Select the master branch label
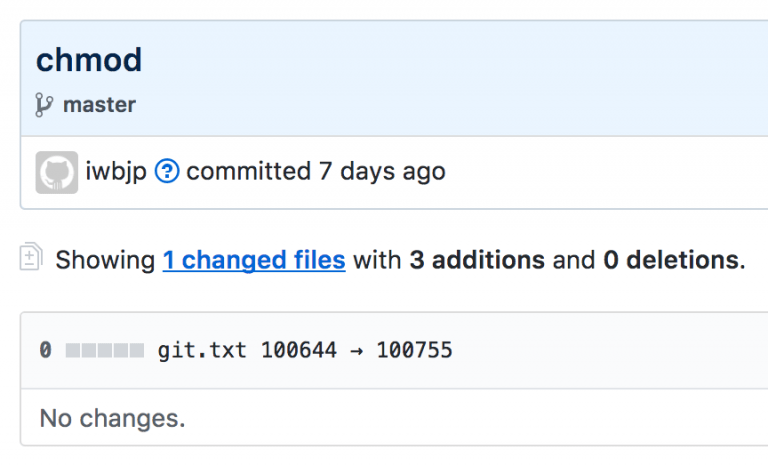This screenshot has height=466, width=768. [99, 105]
